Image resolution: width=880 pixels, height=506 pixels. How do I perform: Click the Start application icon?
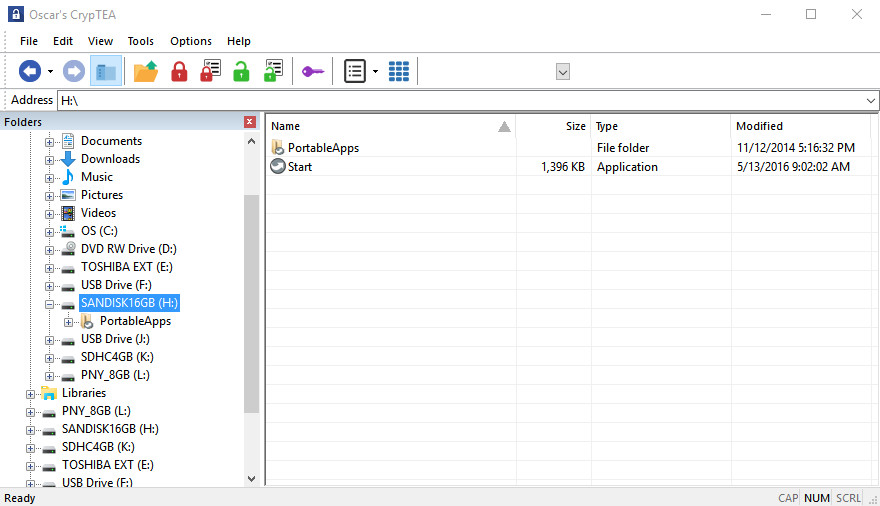coord(278,167)
